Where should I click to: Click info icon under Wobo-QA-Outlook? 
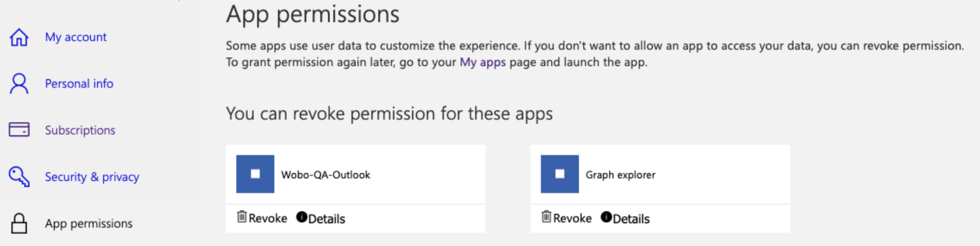[302, 217]
